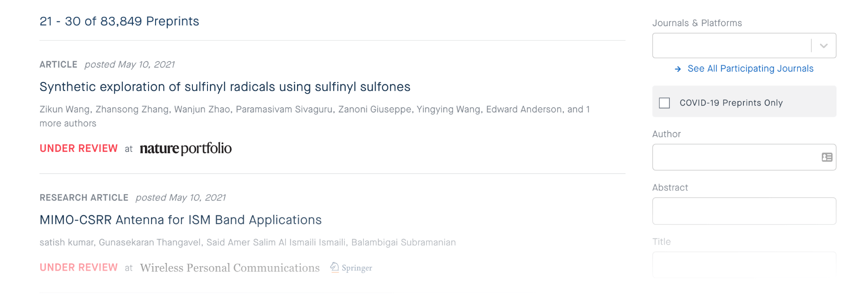Enable the COVID-19 Preprints Only checkbox
This screenshot has height=303, width=868.
[x=665, y=103]
